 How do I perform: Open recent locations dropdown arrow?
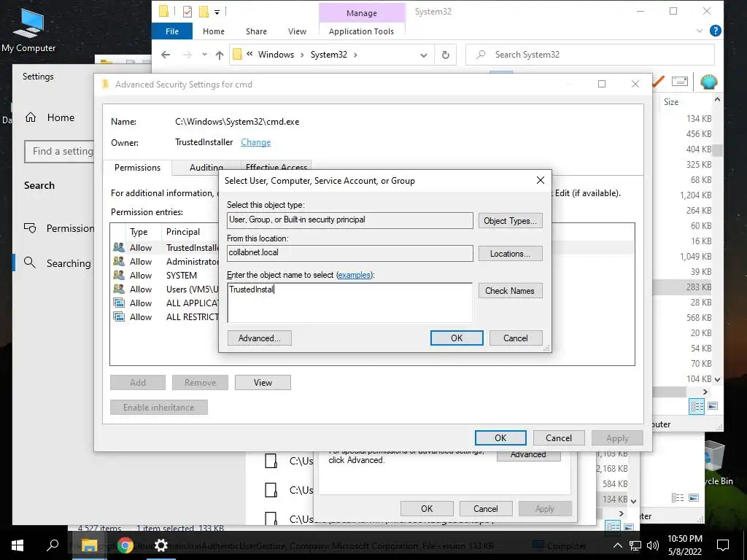[x=204, y=54]
